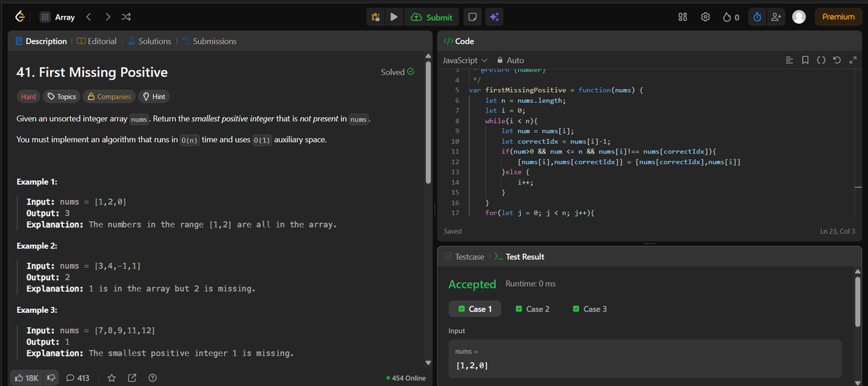
Task: Open the AI sparkle assistant icon
Action: 494,17
